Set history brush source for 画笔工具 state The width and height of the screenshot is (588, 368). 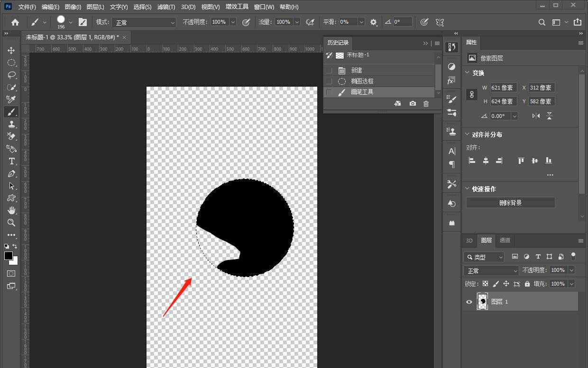pyautogui.click(x=330, y=92)
